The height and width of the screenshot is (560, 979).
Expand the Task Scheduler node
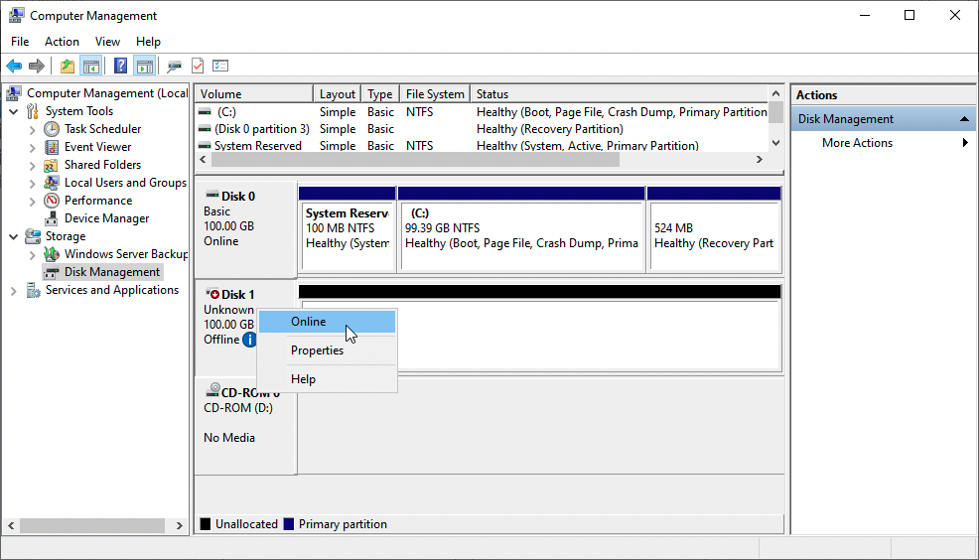33,130
